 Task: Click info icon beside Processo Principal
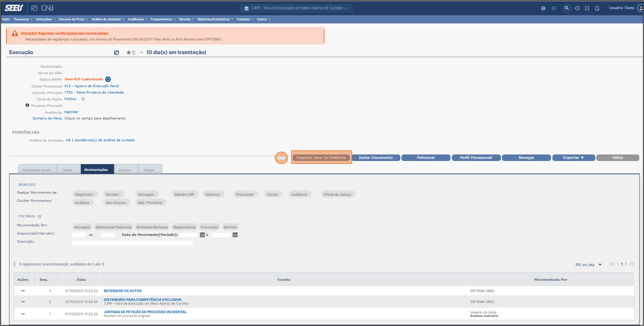pyautogui.click(x=27, y=105)
